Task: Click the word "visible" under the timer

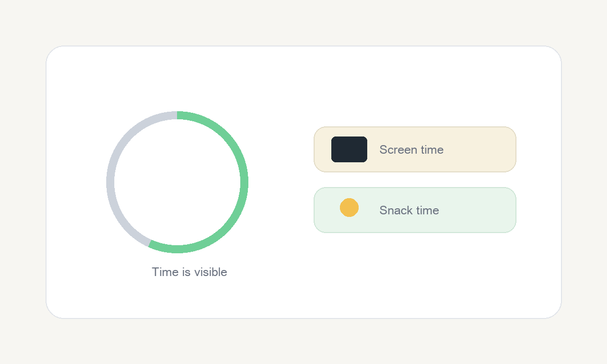Action: point(210,272)
